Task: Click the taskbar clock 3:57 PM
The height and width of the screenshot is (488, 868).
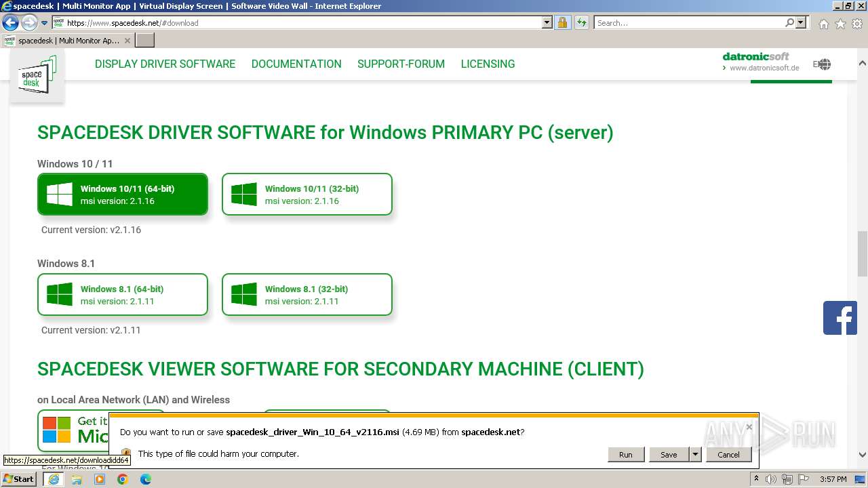Action: [x=833, y=479]
